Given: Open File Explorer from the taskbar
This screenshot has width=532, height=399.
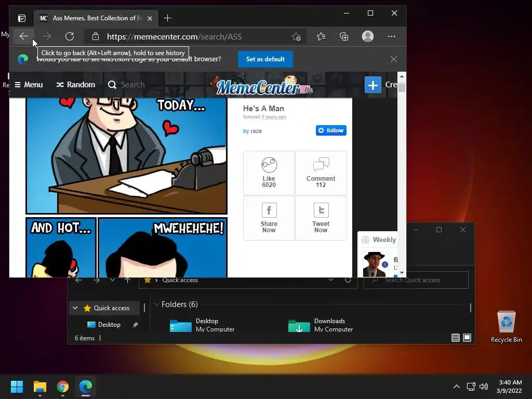Looking at the screenshot, I should coord(39,387).
